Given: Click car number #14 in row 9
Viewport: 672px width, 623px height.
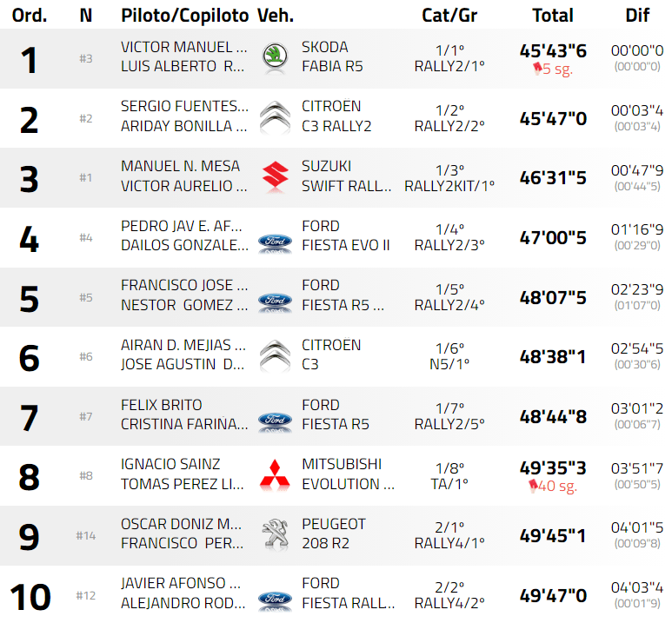Looking at the screenshot, I should [x=85, y=535].
